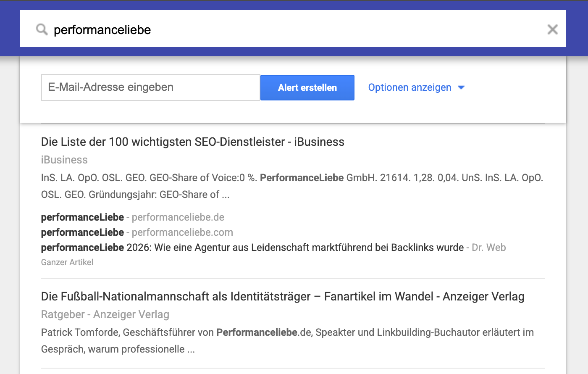Select the bolded PerformanceLiebe text snippet
The height and width of the screenshot is (374, 588).
(301, 177)
